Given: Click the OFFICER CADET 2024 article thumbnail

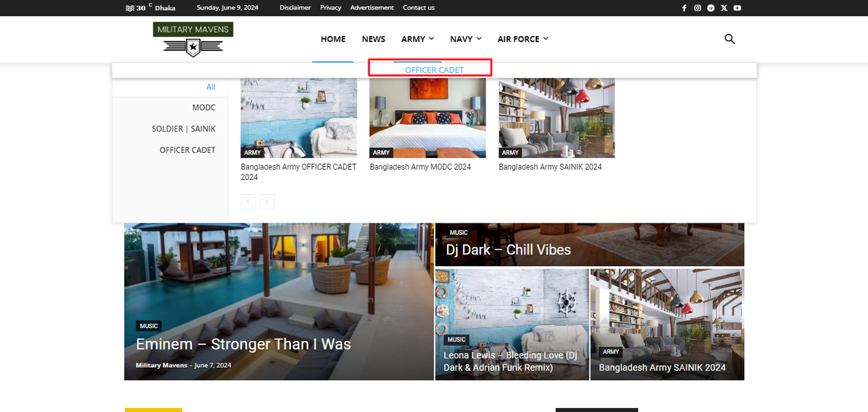Looking at the screenshot, I should tap(299, 118).
